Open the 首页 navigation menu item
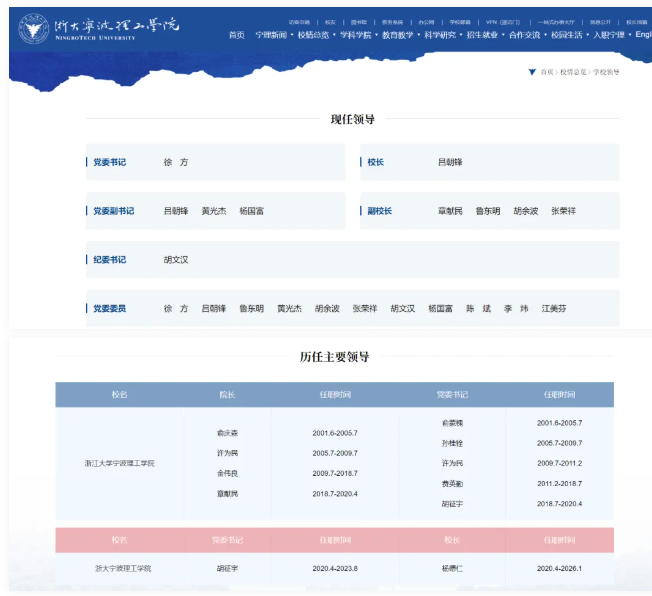The width and height of the screenshot is (652, 596). (236, 35)
